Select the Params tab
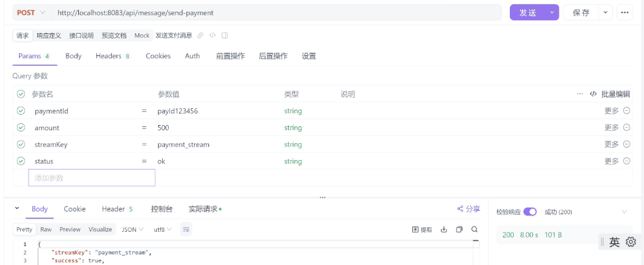 34,56
